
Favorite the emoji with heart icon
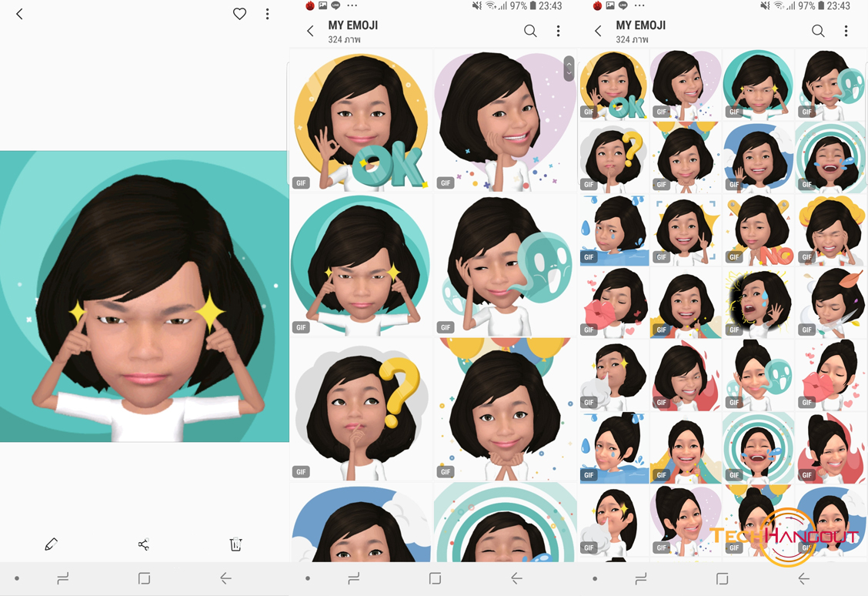click(239, 14)
